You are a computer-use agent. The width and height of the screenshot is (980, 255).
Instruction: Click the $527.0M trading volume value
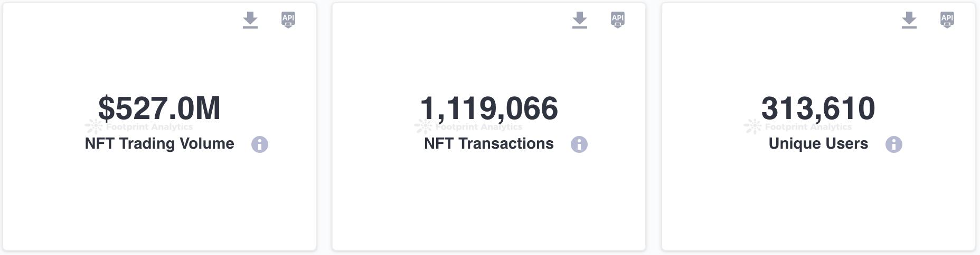click(159, 108)
